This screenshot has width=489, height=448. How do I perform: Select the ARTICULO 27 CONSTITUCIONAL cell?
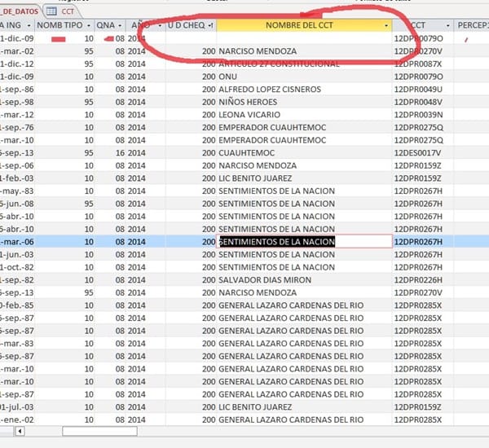click(x=279, y=64)
